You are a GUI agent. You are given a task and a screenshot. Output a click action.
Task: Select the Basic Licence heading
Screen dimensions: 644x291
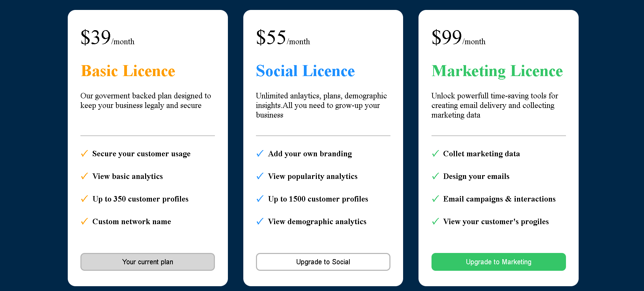(x=128, y=71)
